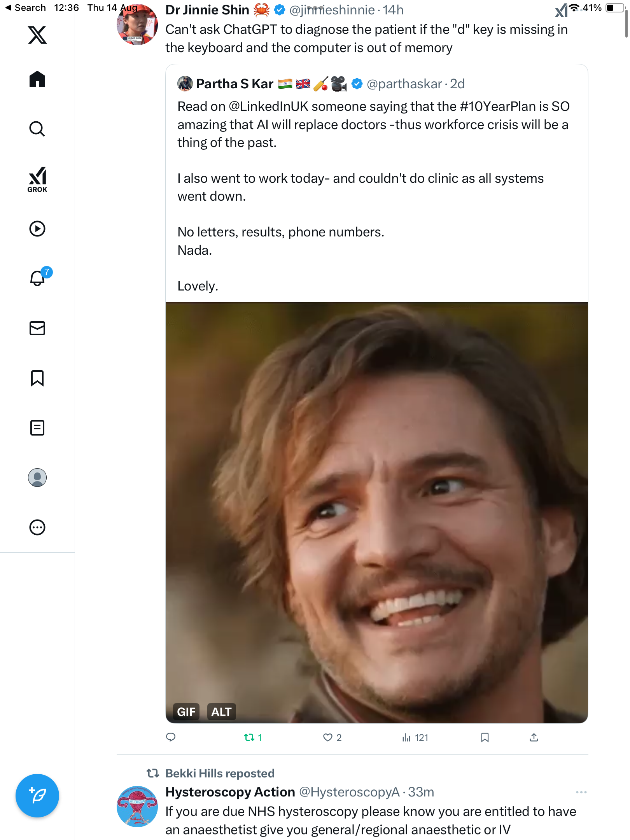Viewport: 630px width, 840px height.
Task: Go back to Search via status bar
Action: (26, 8)
